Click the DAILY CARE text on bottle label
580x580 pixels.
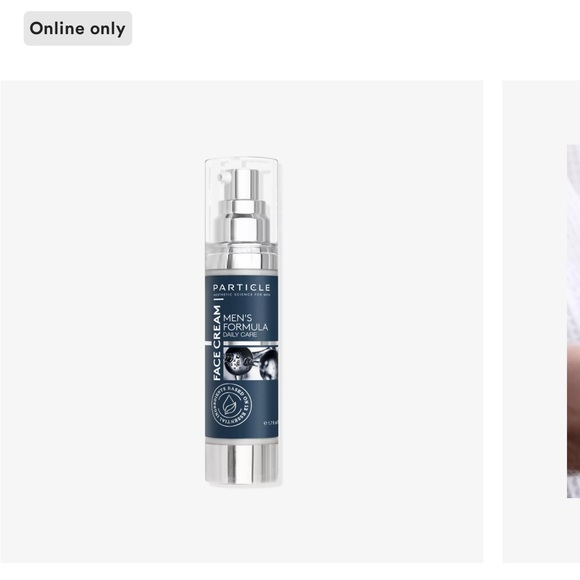click(240, 335)
